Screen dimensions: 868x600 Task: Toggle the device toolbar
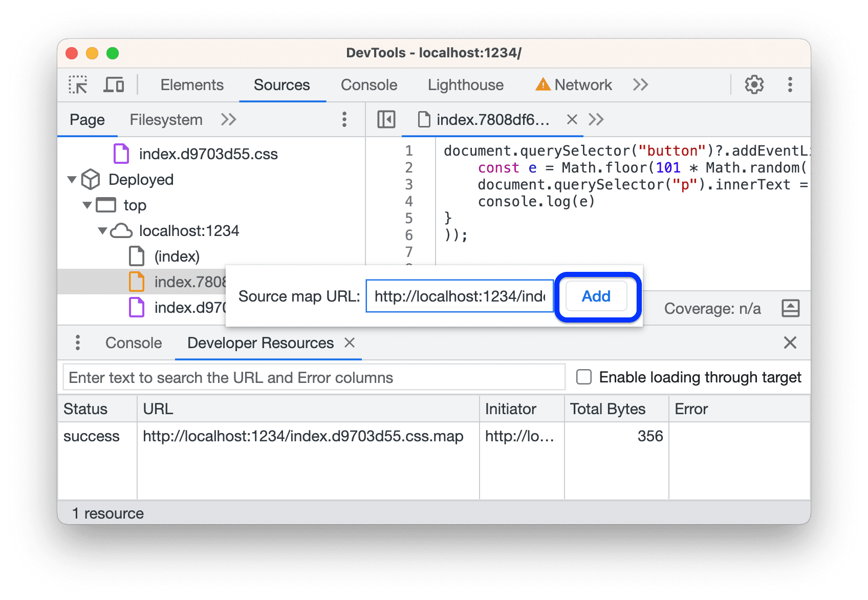pyautogui.click(x=114, y=84)
